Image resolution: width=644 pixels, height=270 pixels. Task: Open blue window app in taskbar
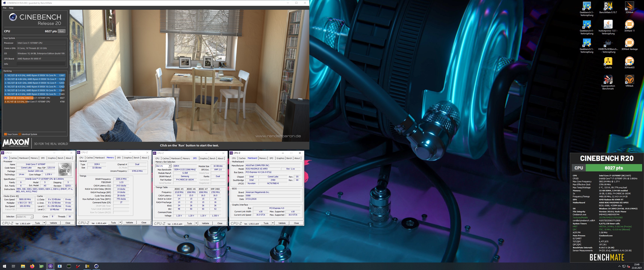[60, 266]
